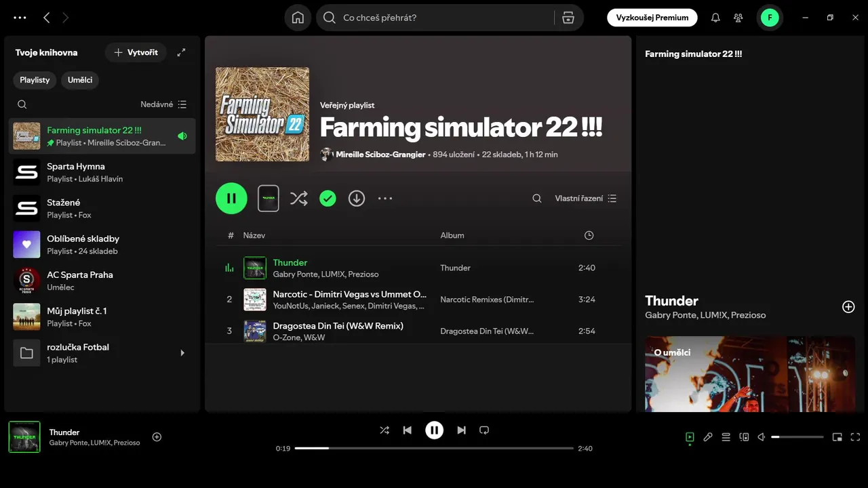Toggle shuffle in the playlist action bar
The width and height of the screenshot is (868, 488).
pos(298,199)
